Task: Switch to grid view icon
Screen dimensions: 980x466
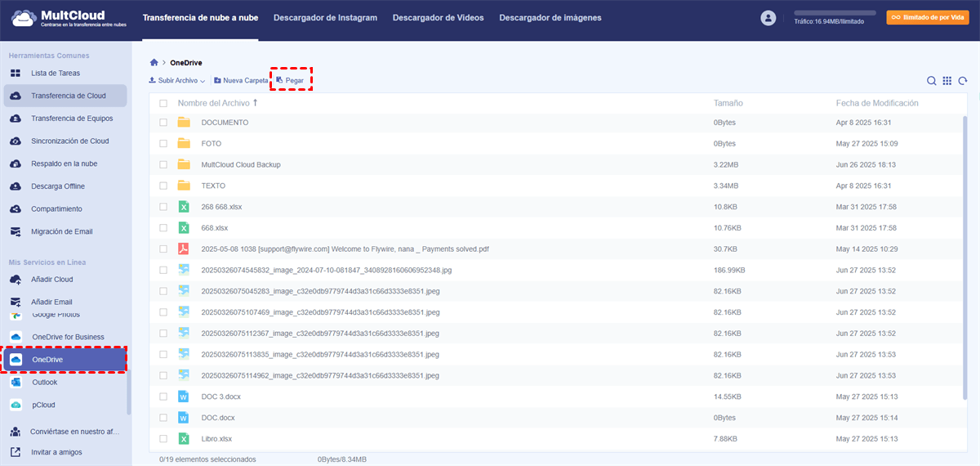Action: tap(947, 81)
